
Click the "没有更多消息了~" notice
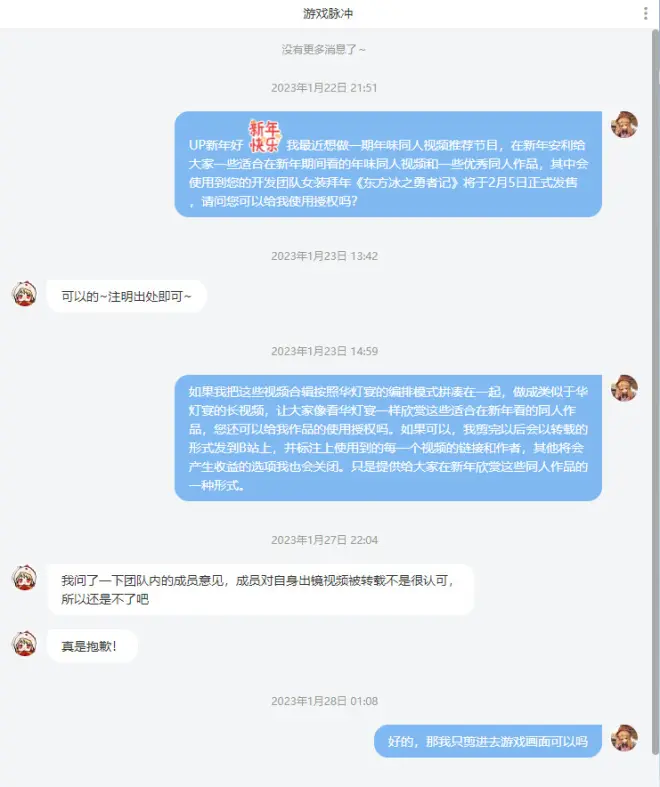[324, 49]
